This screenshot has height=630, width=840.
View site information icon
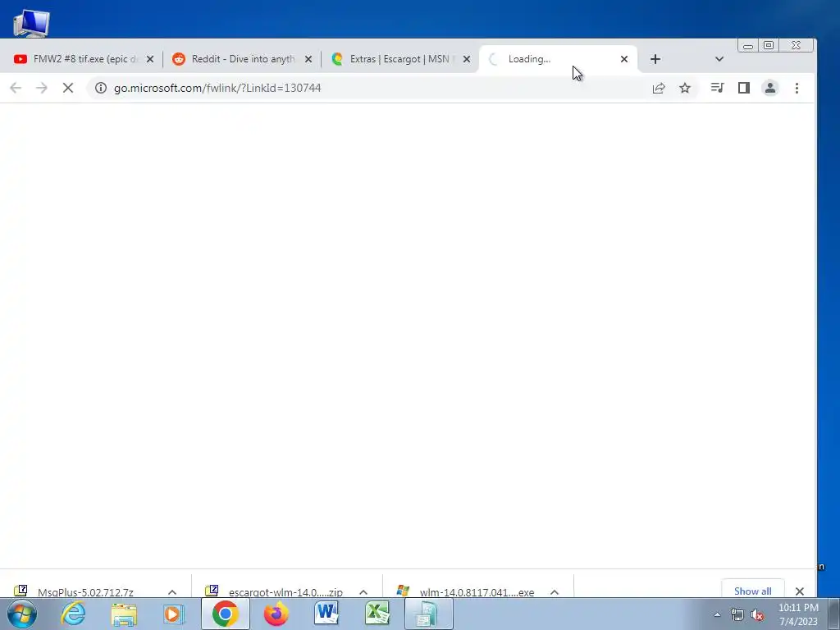101,88
